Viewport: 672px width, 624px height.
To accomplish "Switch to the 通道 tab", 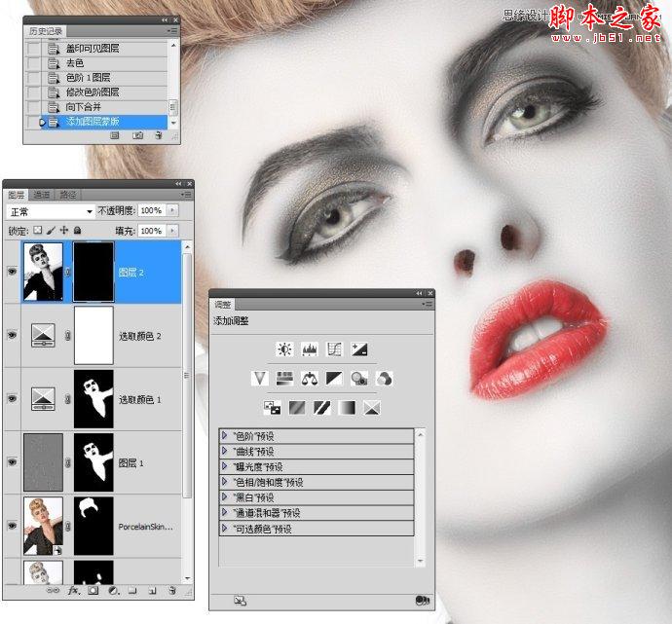I will click(42, 195).
